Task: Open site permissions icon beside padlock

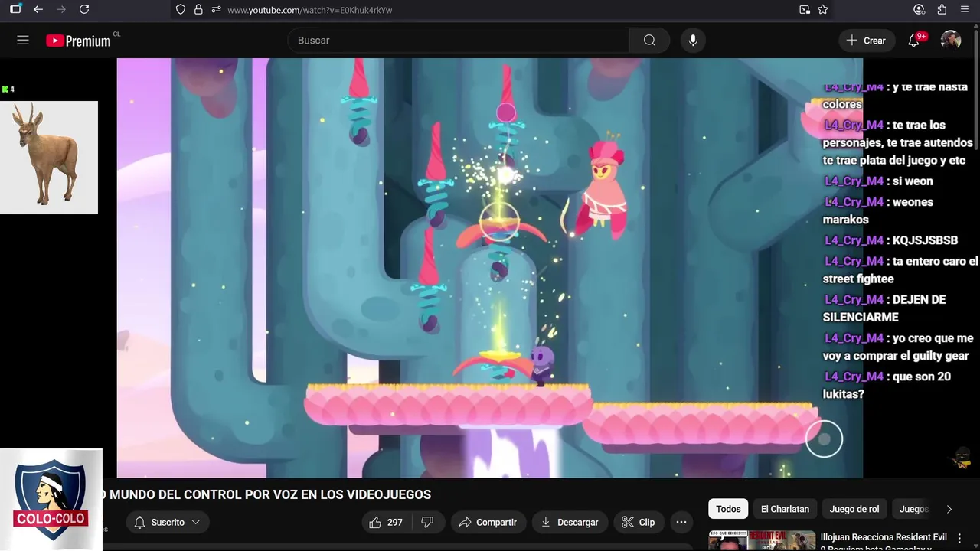Action: 216,9
